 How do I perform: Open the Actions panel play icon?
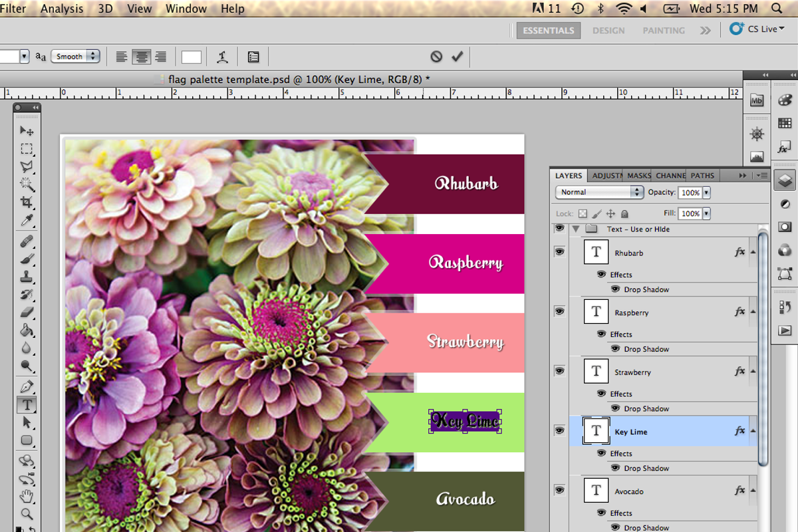[785, 331]
